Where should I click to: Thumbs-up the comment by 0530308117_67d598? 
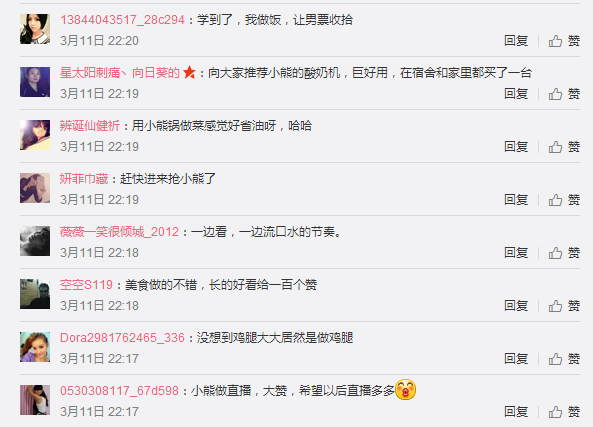tap(564, 411)
